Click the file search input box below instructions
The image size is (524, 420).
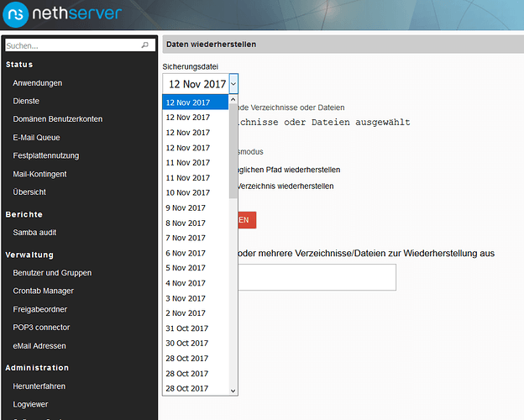317,277
